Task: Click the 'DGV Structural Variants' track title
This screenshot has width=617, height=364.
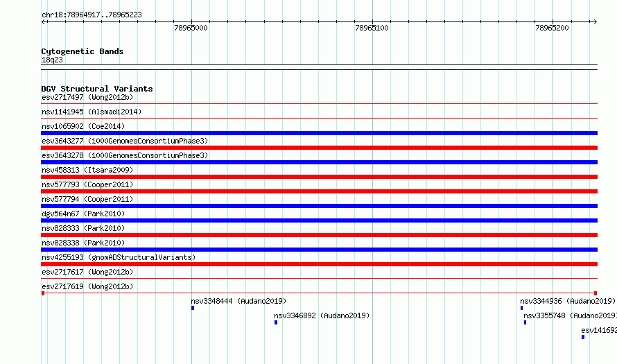Action: coord(97,89)
